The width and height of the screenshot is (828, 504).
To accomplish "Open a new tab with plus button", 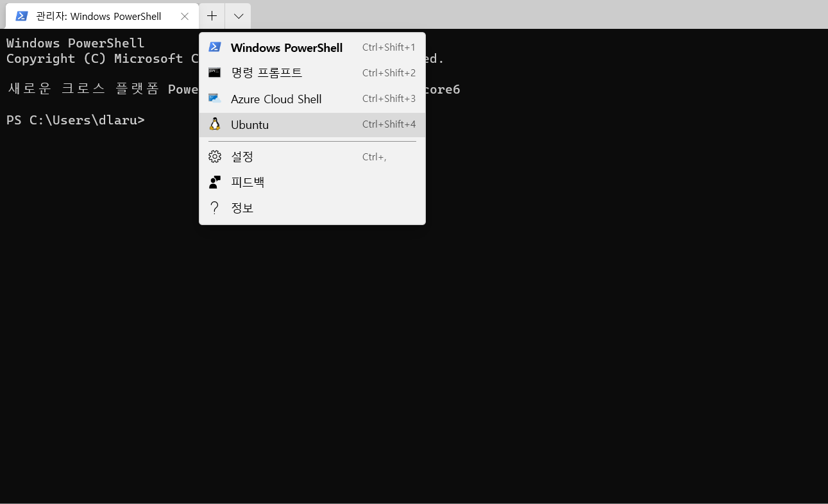I will click(x=212, y=16).
